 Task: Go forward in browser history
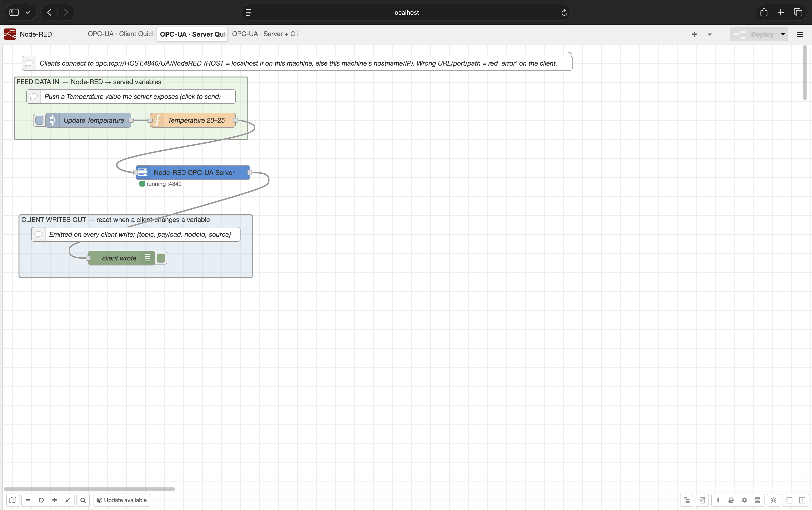click(66, 13)
